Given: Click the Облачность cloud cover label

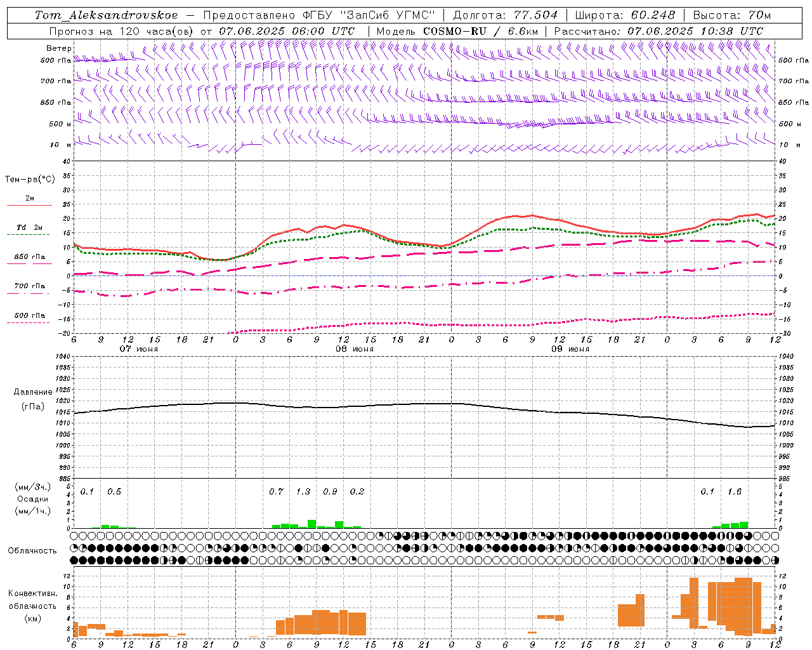Looking at the screenshot, I should [32, 551].
